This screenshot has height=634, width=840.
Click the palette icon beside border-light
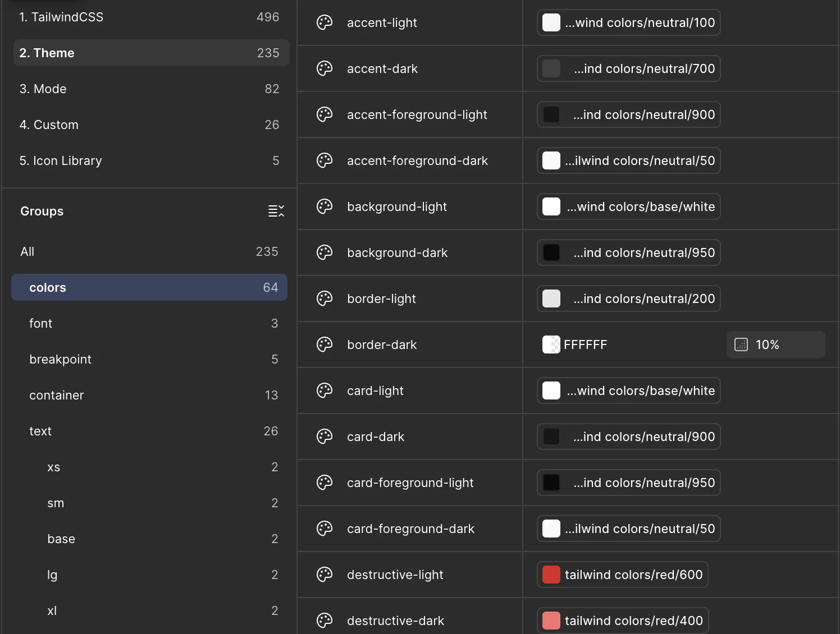tap(325, 298)
